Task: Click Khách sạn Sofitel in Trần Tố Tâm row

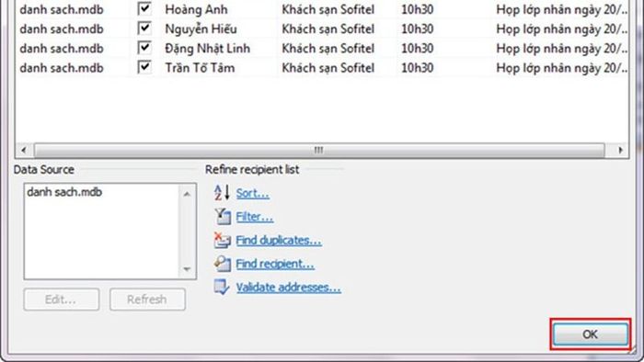Action: click(328, 68)
